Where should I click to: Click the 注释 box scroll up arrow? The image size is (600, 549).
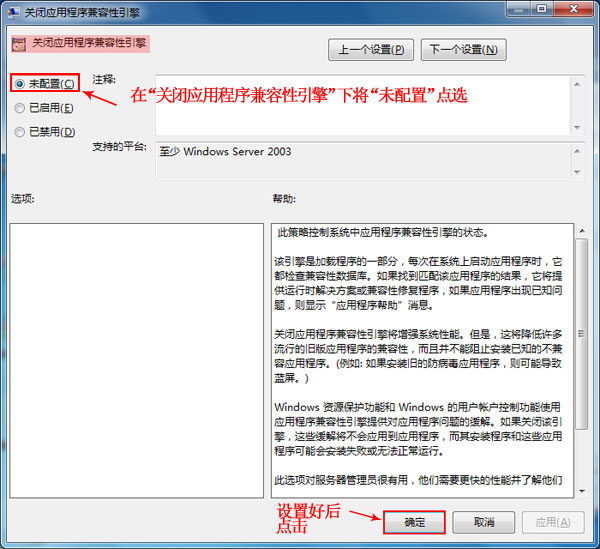pos(577,84)
